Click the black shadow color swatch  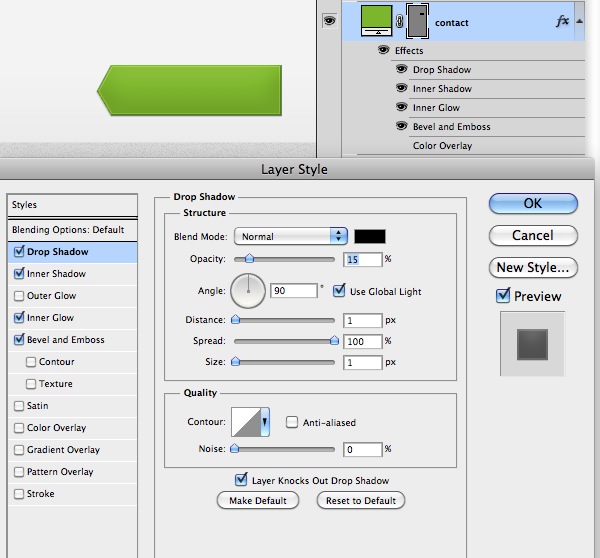click(370, 236)
